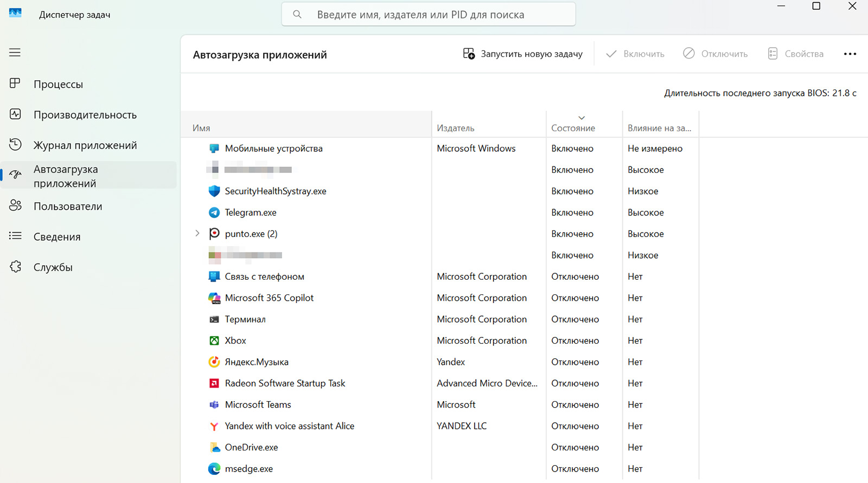Screen dimensions: 868x483
Task: Click the Не измерено impact cell
Action: pos(655,149)
